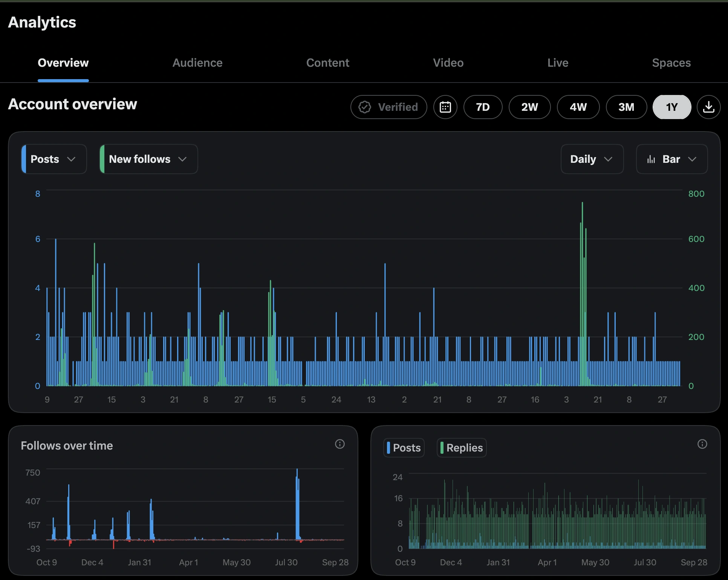
Task: Switch to the Live tab
Action: (558, 63)
